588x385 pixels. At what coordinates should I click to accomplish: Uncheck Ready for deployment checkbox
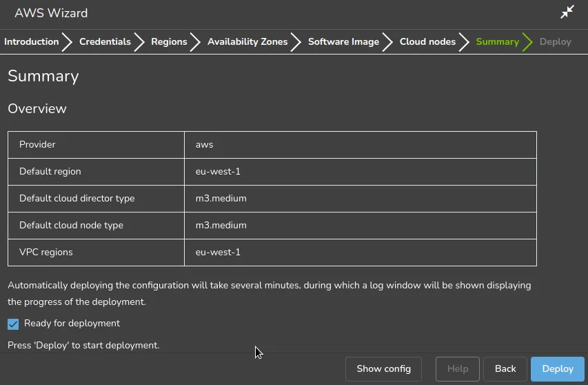(x=13, y=324)
